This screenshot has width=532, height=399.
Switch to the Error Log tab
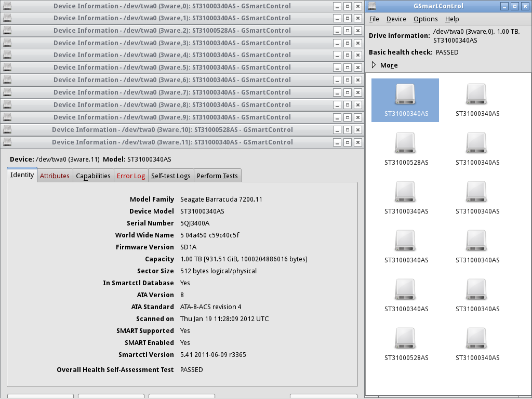pos(131,176)
